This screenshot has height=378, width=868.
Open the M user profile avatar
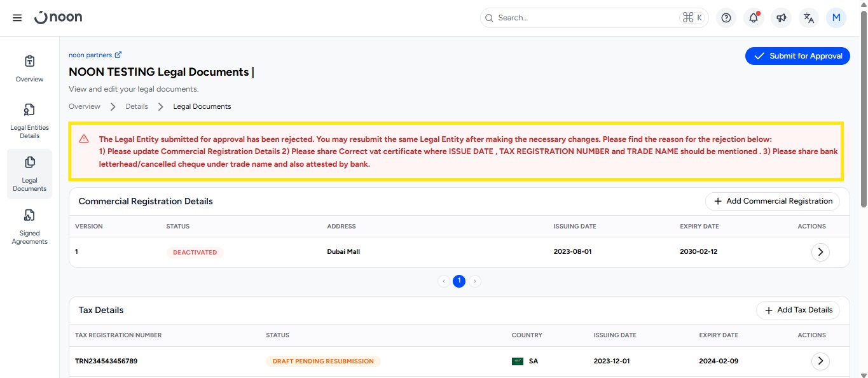(x=836, y=18)
